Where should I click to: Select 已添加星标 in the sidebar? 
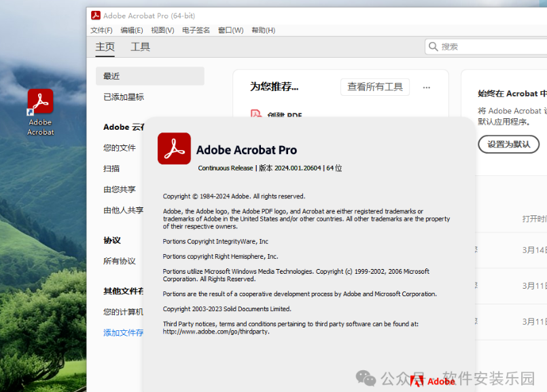coord(124,97)
